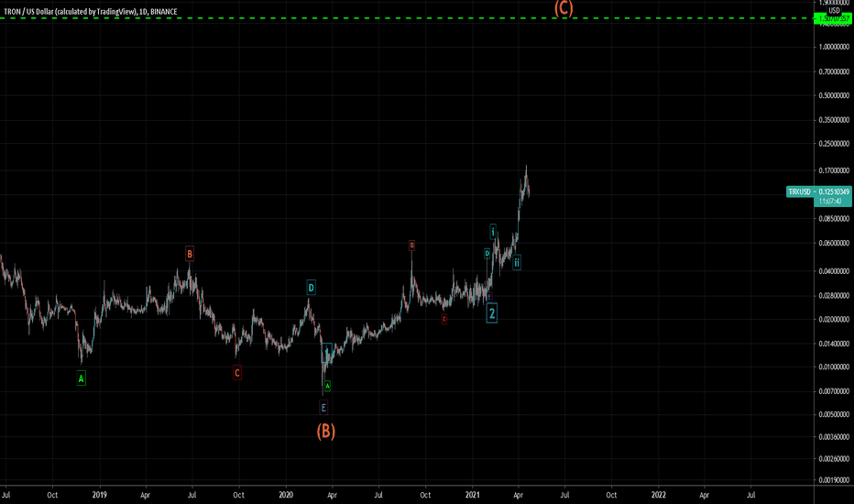The image size is (854, 504).
Task: Click the 0.00500000 price axis label
Action: [834, 414]
